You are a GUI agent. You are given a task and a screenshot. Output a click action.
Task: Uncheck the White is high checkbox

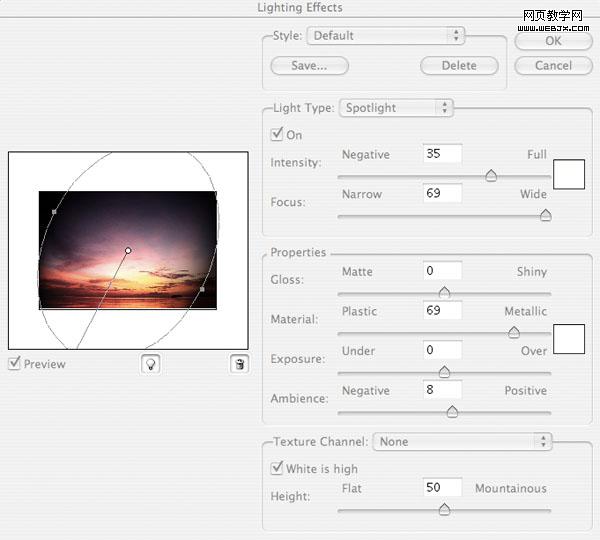276,468
